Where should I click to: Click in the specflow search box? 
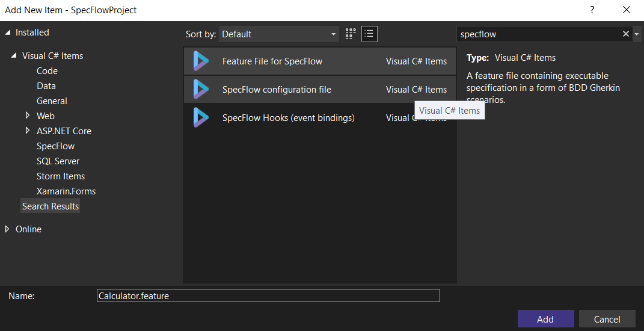pos(539,34)
